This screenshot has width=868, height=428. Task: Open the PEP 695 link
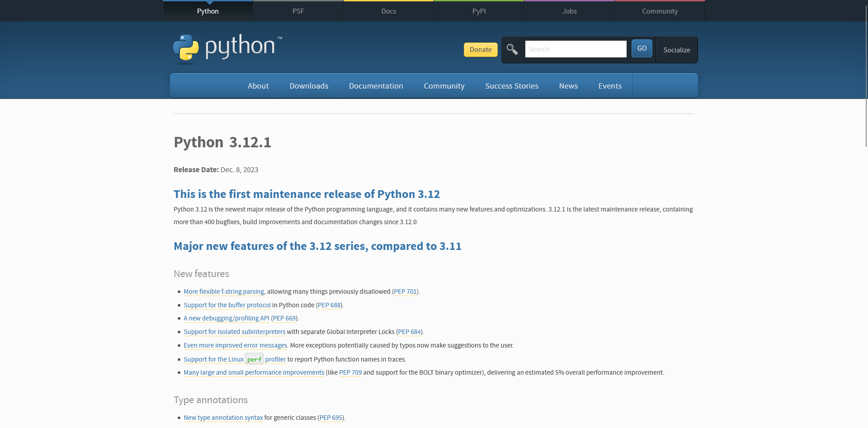click(x=331, y=418)
